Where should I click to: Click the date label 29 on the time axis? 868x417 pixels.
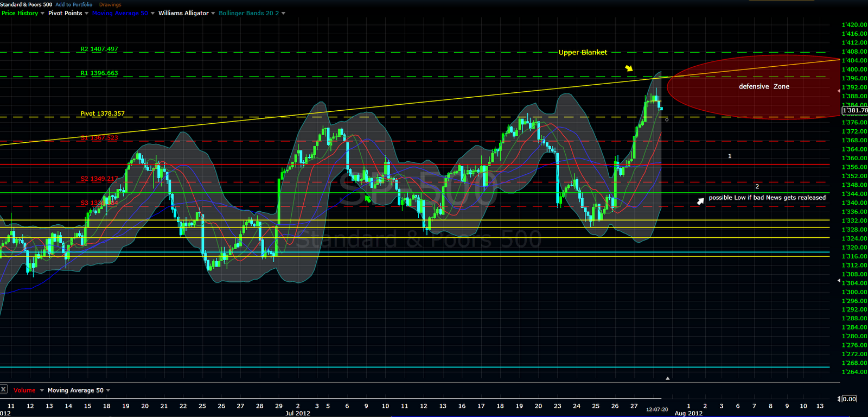click(x=279, y=406)
